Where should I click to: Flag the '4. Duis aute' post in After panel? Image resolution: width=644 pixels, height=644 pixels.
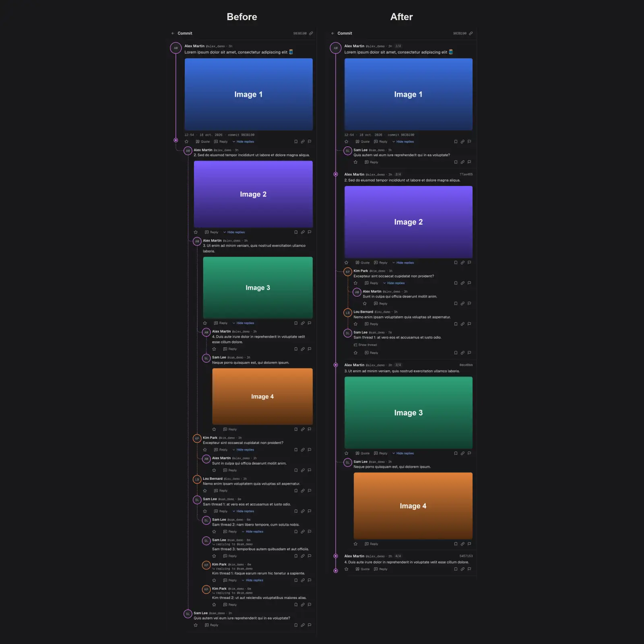point(469,569)
